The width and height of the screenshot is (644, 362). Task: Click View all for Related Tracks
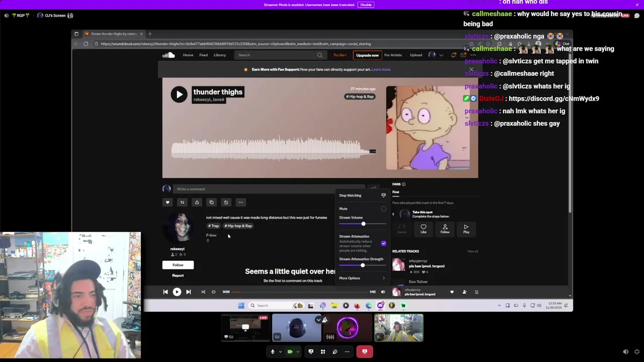tap(472, 251)
